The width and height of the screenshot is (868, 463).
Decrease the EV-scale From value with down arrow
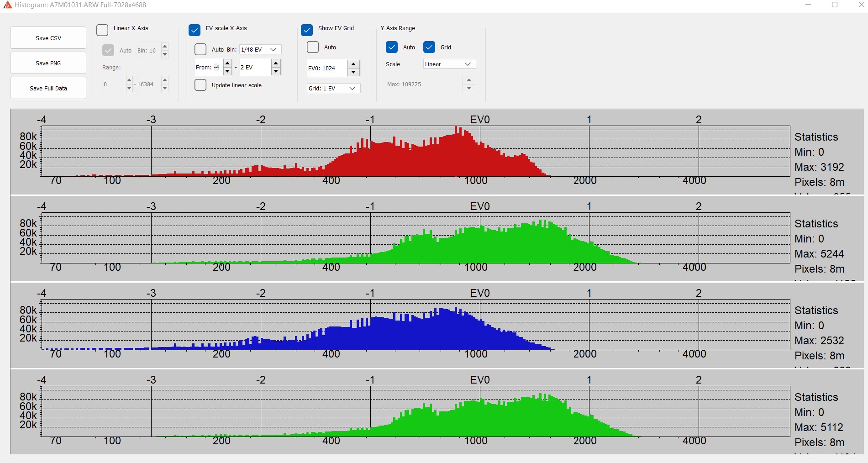point(227,72)
